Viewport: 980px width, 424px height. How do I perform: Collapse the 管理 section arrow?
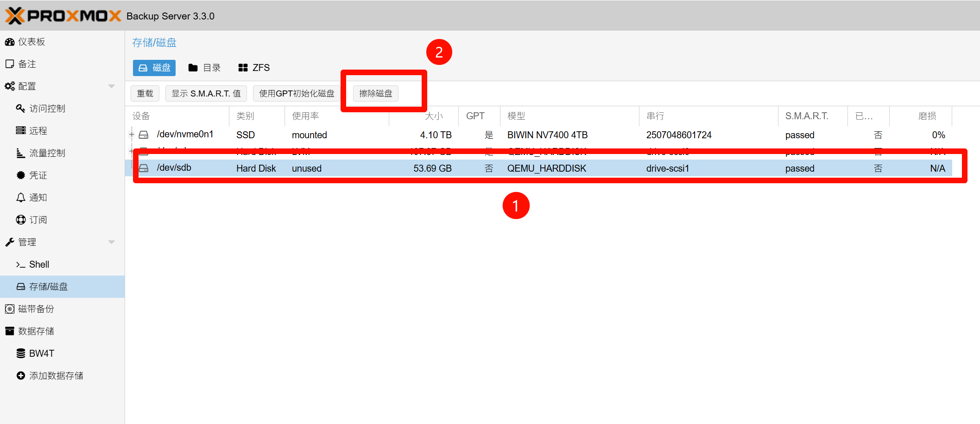(x=111, y=242)
